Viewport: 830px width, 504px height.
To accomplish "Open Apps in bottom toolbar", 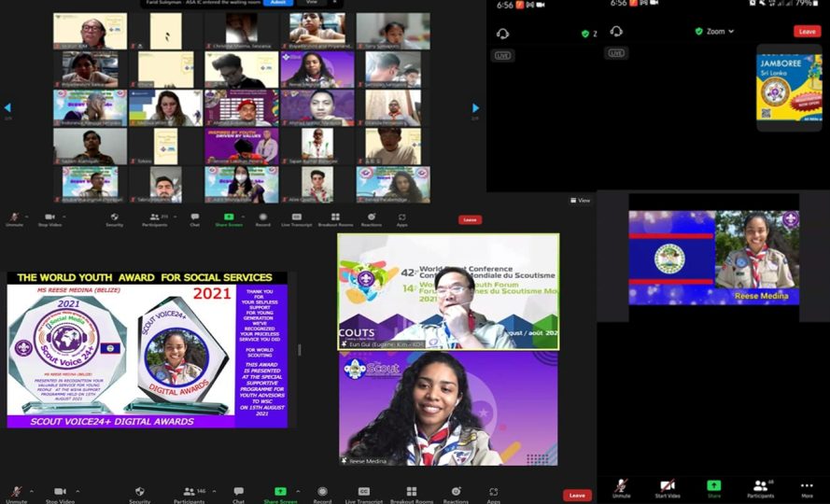I will pyautogui.click(x=493, y=495).
